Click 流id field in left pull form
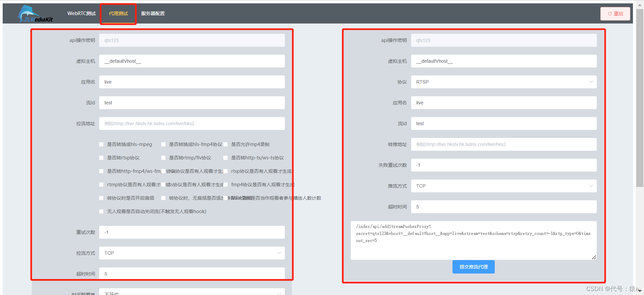 tap(192, 103)
